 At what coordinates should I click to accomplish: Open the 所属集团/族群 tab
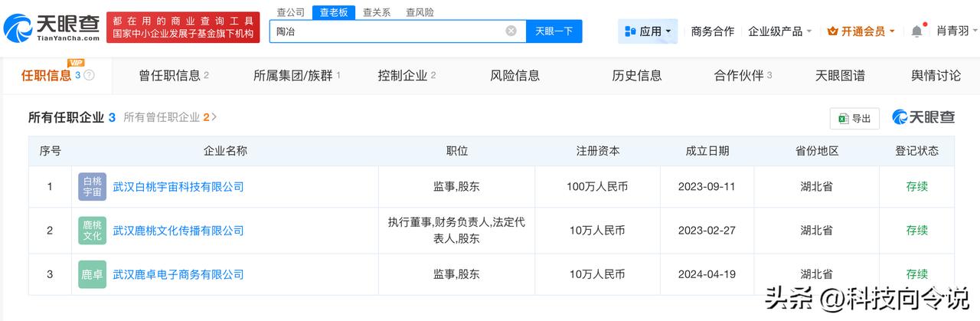click(297, 75)
